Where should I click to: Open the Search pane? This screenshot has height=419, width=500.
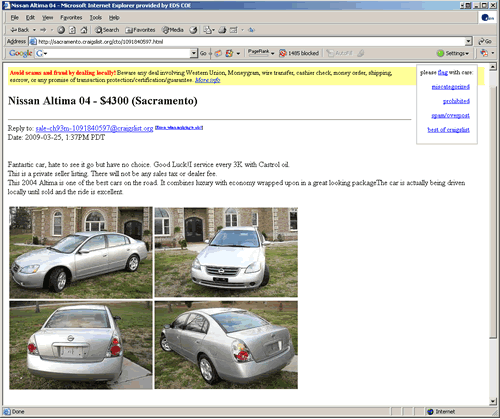(107, 30)
